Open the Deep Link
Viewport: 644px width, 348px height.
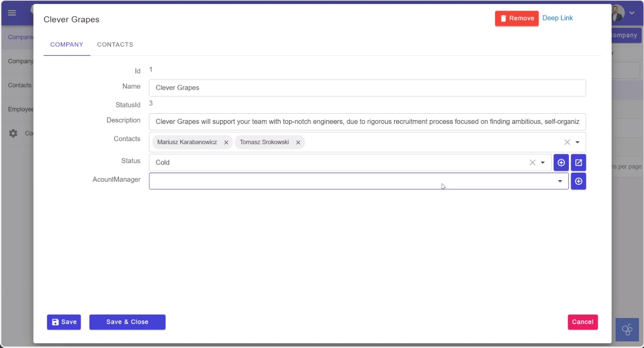pyautogui.click(x=558, y=18)
